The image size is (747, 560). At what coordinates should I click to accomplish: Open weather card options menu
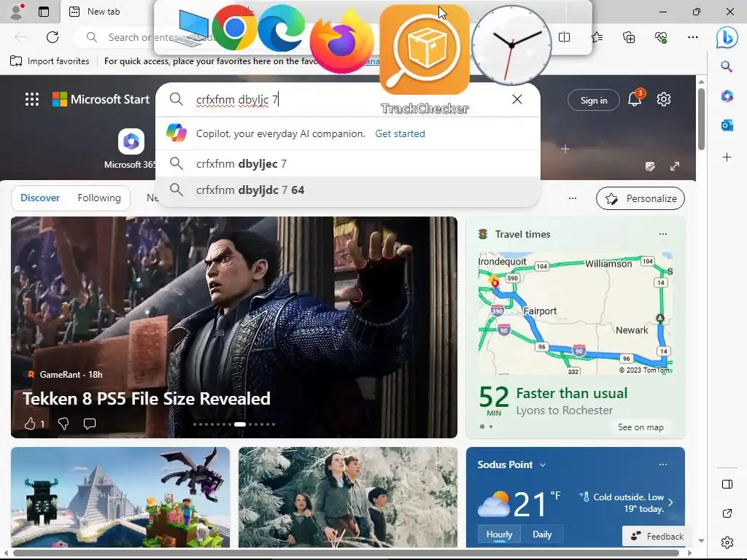coord(662,464)
